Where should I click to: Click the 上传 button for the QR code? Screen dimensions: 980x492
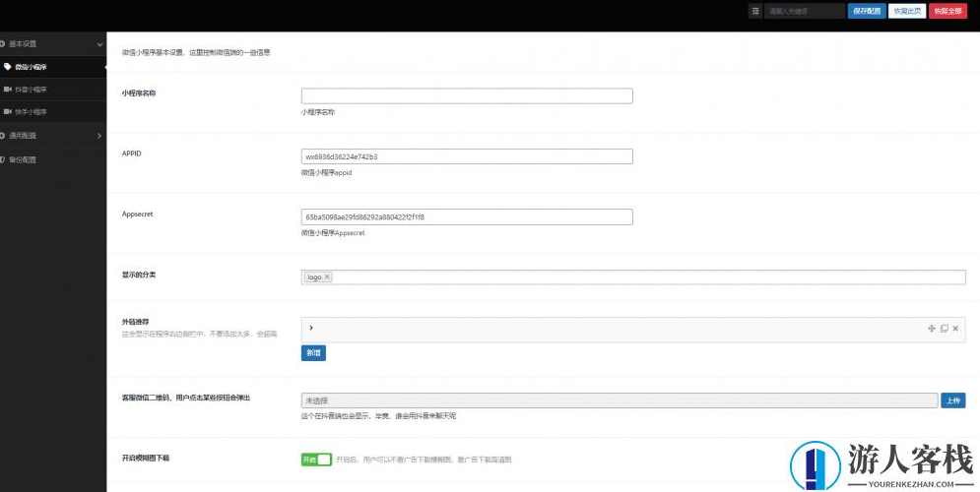tap(952, 400)
